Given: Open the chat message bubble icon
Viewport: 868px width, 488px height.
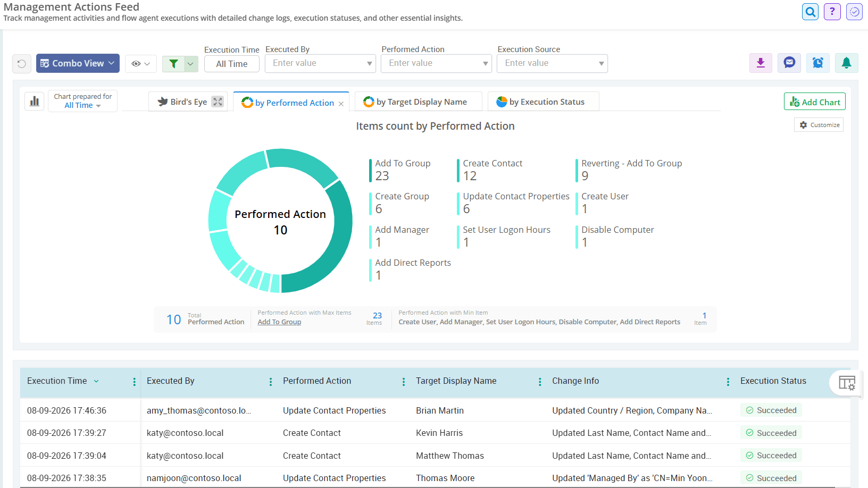Looking at the screenshot, I should 789,63.
